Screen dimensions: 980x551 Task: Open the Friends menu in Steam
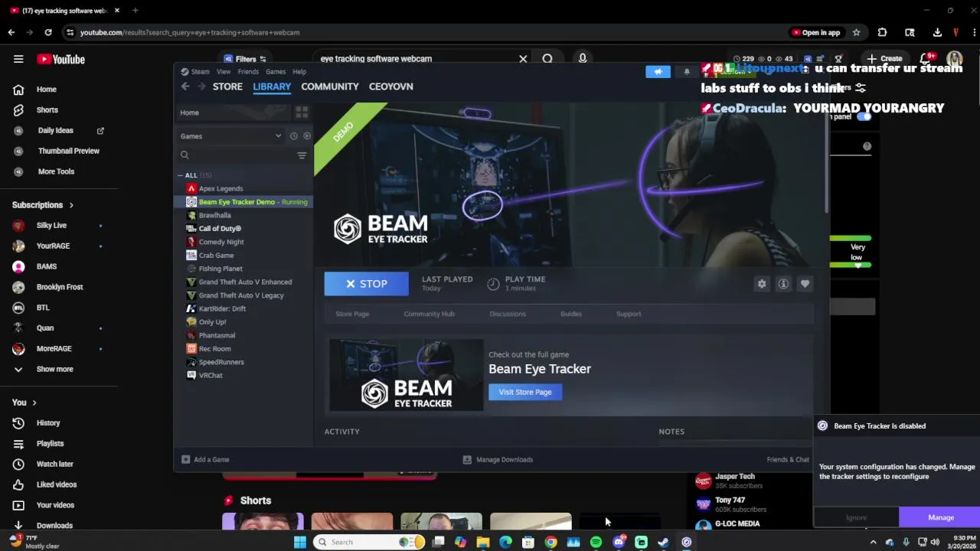tap(248, 72)
